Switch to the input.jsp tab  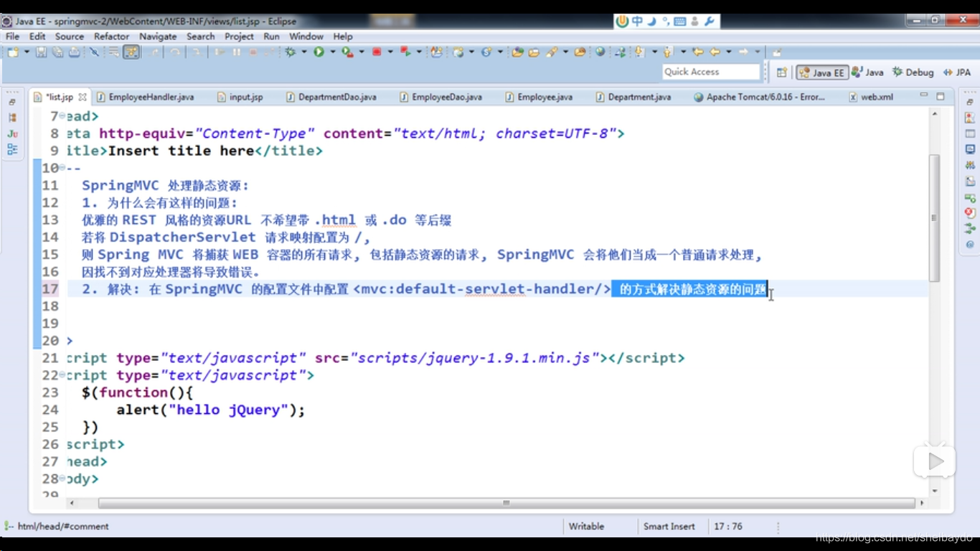pos(240,97)
